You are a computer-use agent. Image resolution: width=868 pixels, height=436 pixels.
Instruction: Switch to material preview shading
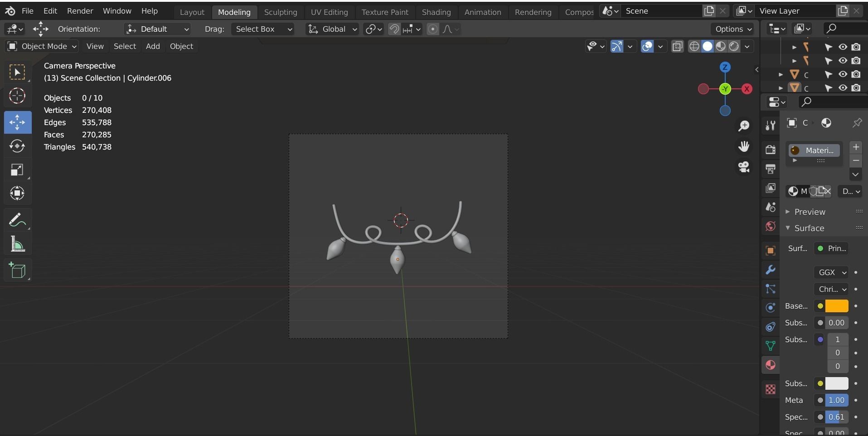click(x=721, y=46)
